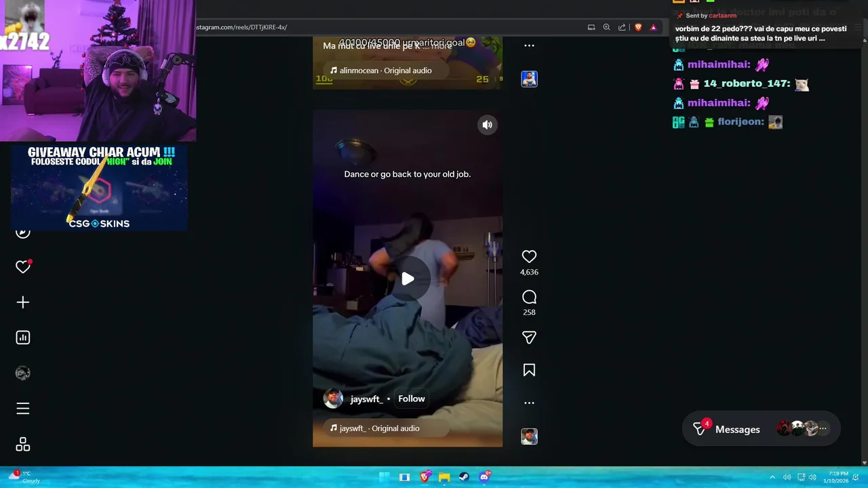Open Task View on the taskbar
868x488 pixels.
(404, 477)
